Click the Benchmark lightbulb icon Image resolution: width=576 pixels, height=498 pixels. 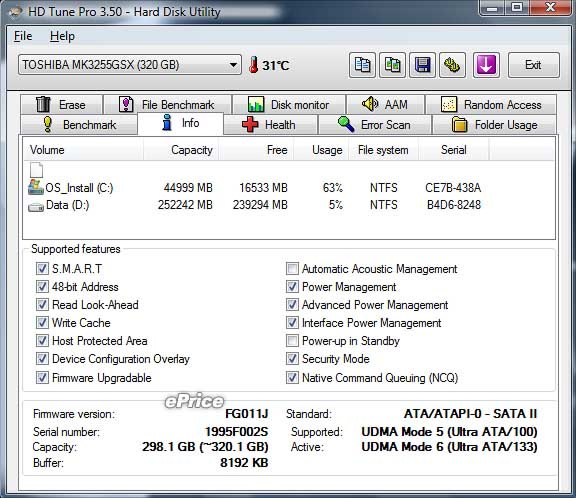(x=47, y=124)
